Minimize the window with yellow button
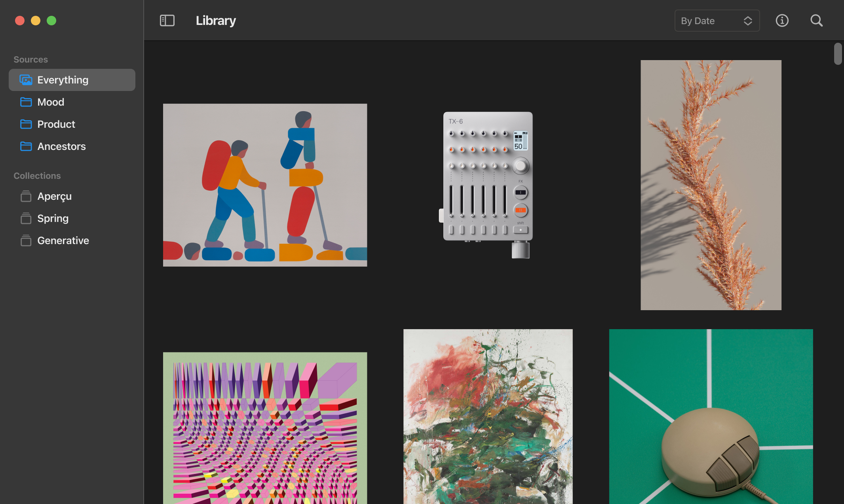The width and height of the screenshot is (844, 504). 36,21
